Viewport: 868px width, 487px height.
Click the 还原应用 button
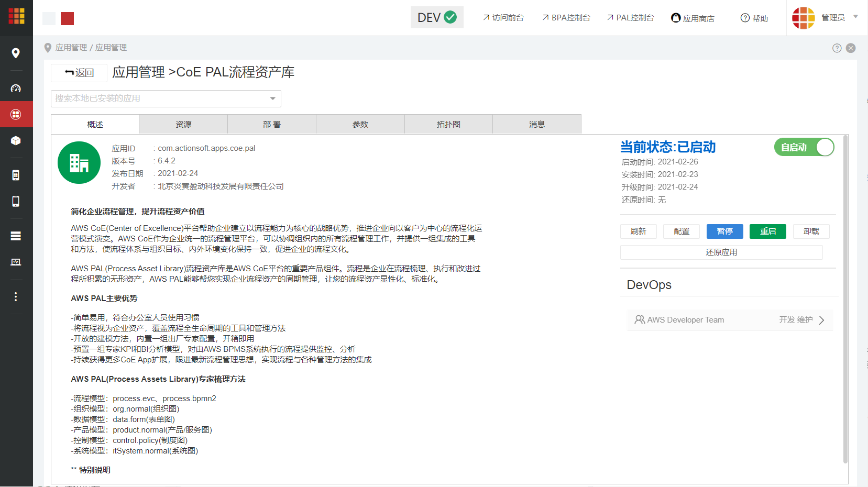[x=721, y=252]
